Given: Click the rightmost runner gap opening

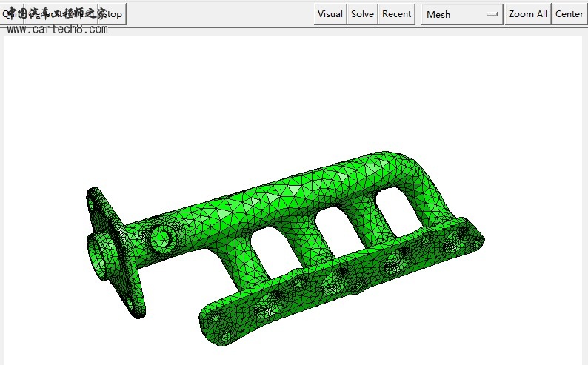Looking at the screenshot, I should coord(393,207).
